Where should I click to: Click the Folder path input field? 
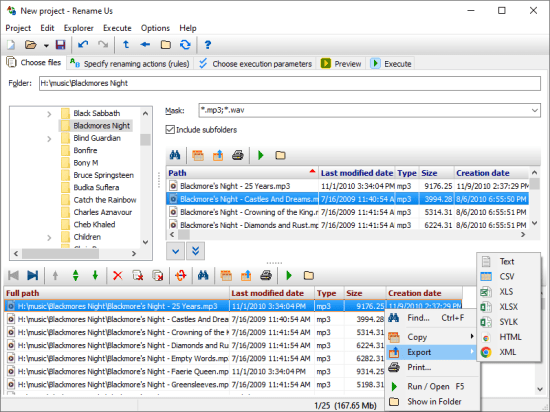point(290,83)
